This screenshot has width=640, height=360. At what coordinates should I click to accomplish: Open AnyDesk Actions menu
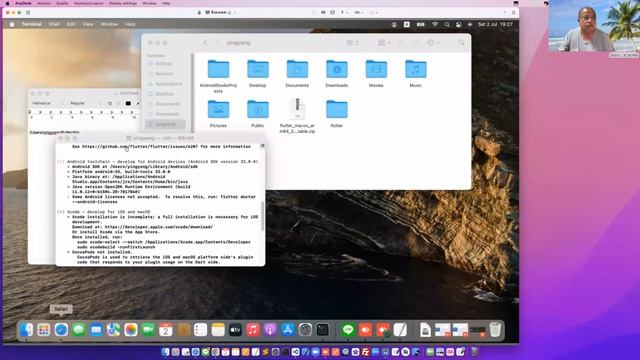(44, 3)
